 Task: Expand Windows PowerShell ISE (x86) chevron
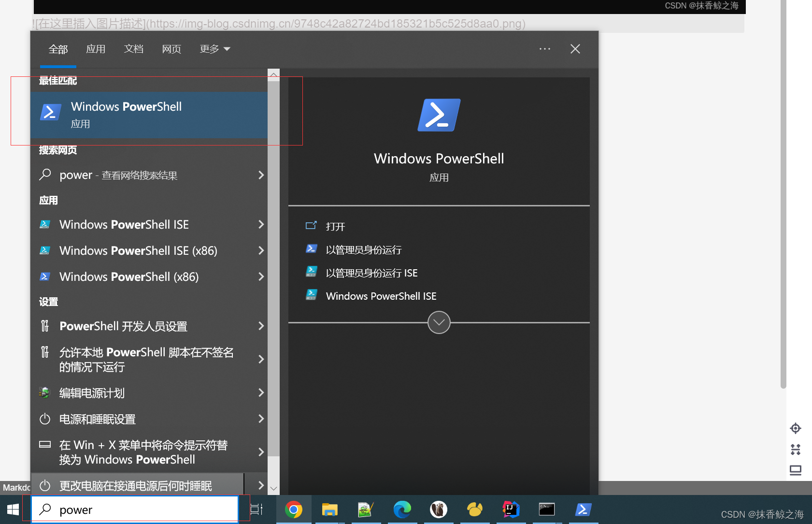click(261, 250)
